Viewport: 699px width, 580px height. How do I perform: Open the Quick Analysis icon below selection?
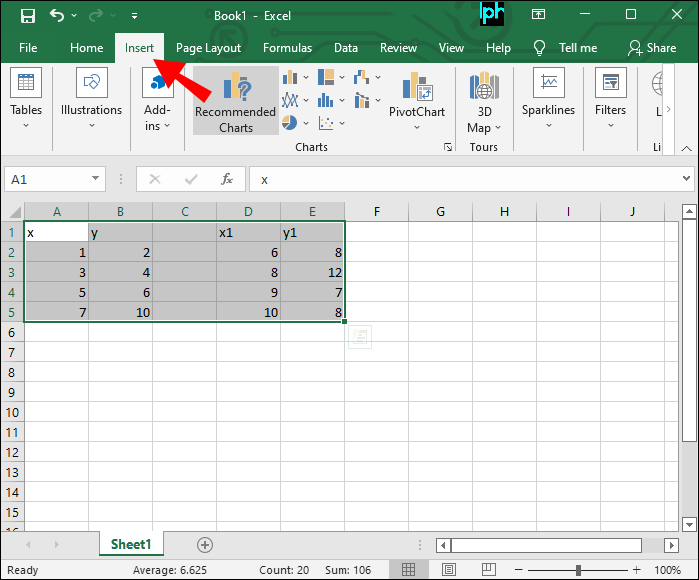[359, 338]
